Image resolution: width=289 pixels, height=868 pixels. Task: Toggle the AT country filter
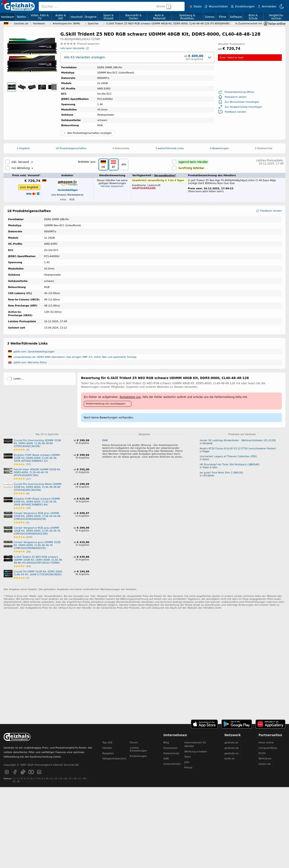(x=113, y=164)
